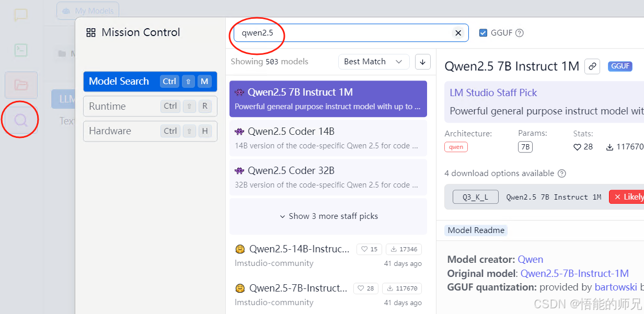Clear the qwen2.5 search text
This screenshot has width=644, height=314.
458,33
